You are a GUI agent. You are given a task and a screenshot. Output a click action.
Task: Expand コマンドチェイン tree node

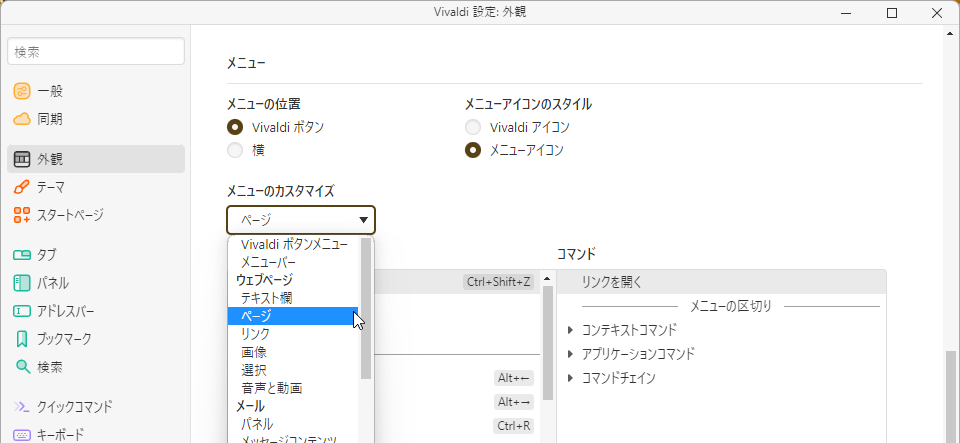[571, 378]
